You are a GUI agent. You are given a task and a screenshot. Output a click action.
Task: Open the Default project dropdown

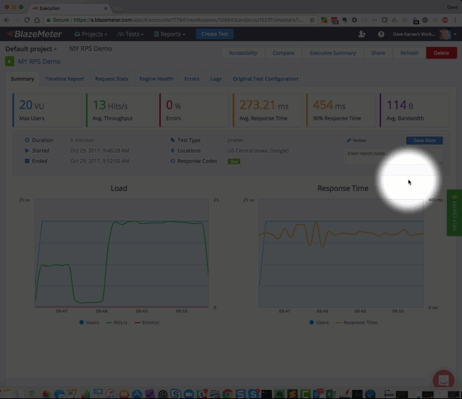tap(31, 49)
